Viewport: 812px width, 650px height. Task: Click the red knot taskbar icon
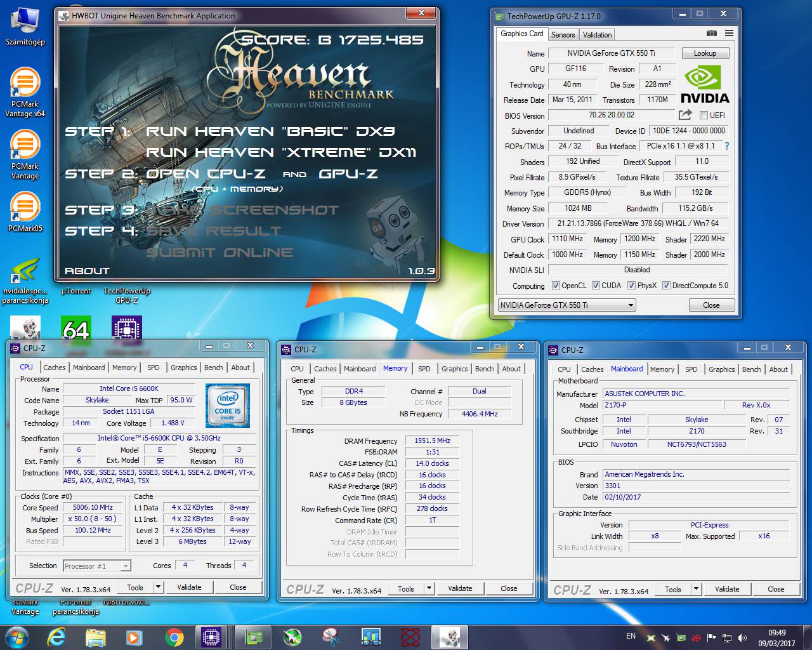pos(410,637)
